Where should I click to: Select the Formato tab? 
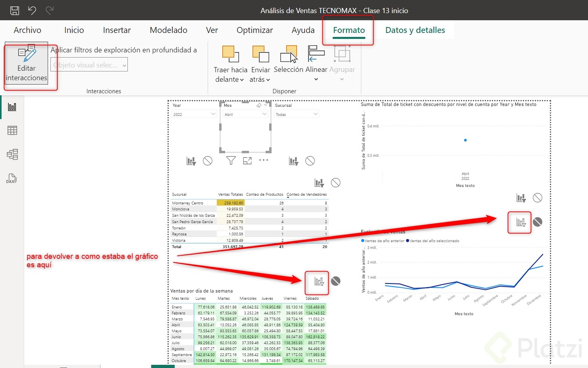coord(349,30)
